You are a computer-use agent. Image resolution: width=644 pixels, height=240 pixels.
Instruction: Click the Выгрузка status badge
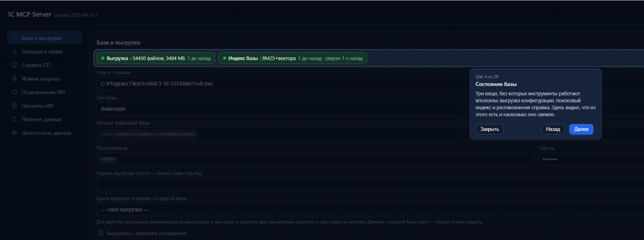[156, 58]
